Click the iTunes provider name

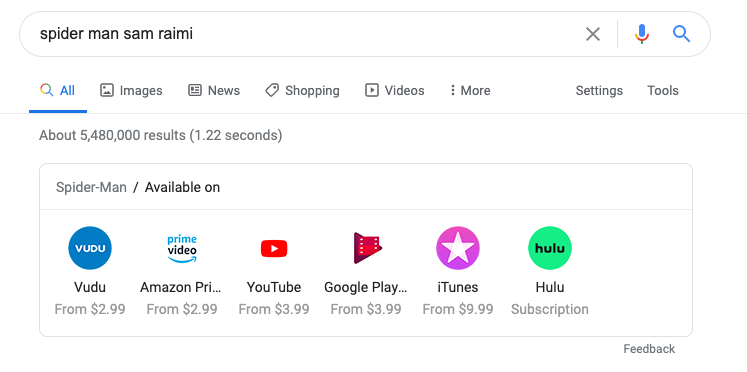(458, 287)
